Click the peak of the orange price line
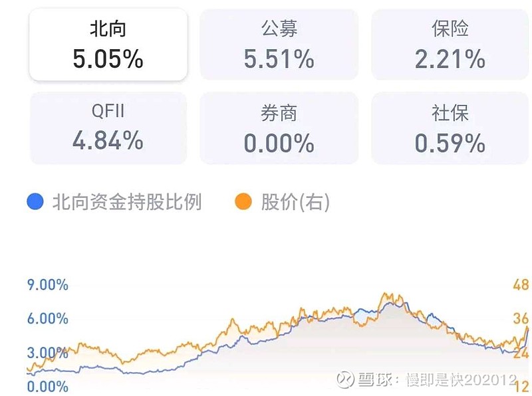The height and width of the screenshot is (396, 532). tap(385, 294)
